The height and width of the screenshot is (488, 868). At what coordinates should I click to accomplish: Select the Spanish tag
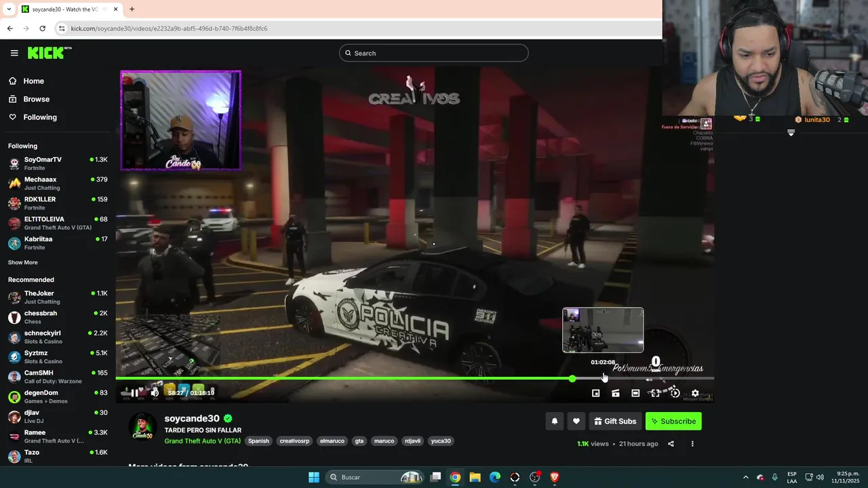click(x=258, y=441)
